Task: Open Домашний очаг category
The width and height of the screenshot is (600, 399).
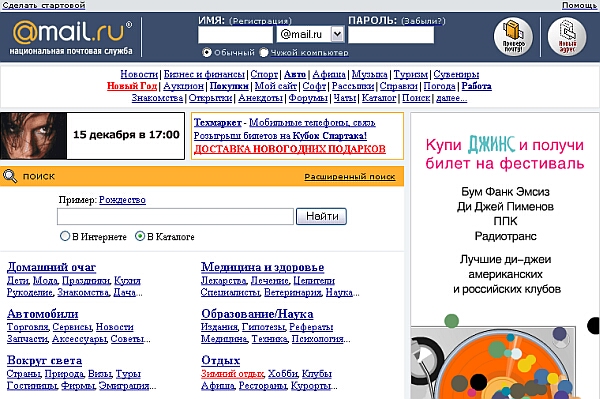Action: [x=51, y=267]
